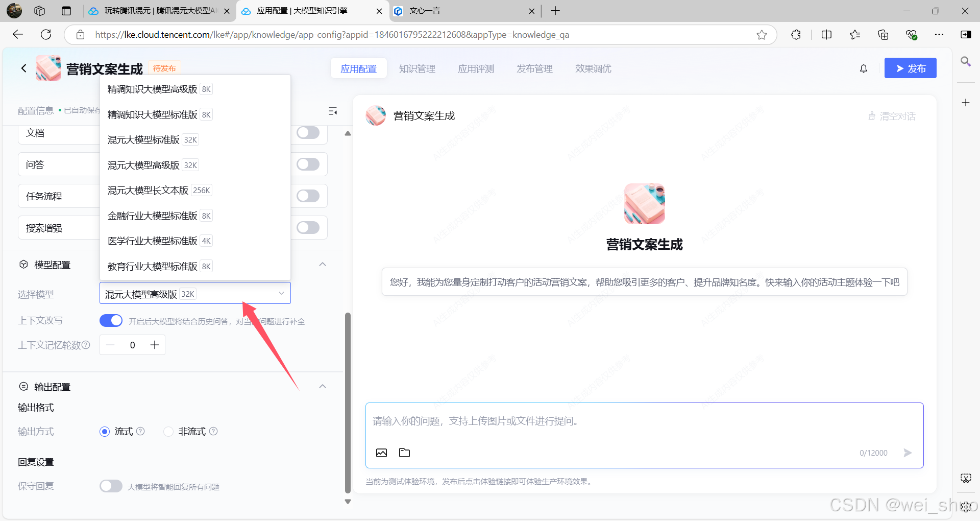The image size is (980, 521).
Task: Click the 上下文记忆轮数 help icon
Action: point(86,345)
